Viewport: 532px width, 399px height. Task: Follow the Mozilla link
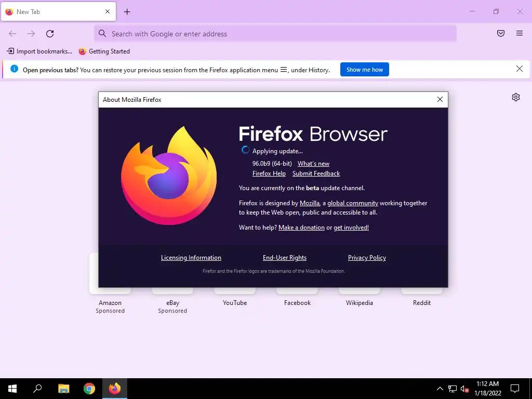point(310,203)
